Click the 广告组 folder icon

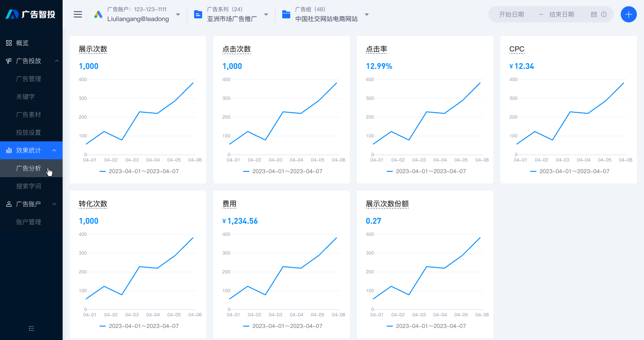click(x=286, y=14)
